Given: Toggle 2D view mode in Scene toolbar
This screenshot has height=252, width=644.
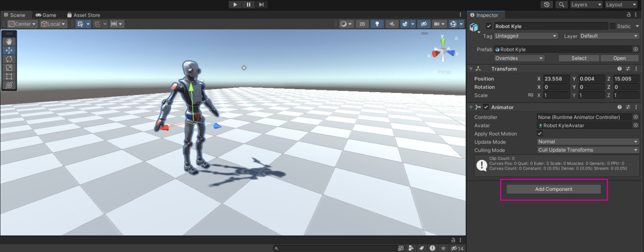Looking at the screenshot, I should (x=362, y=24).
